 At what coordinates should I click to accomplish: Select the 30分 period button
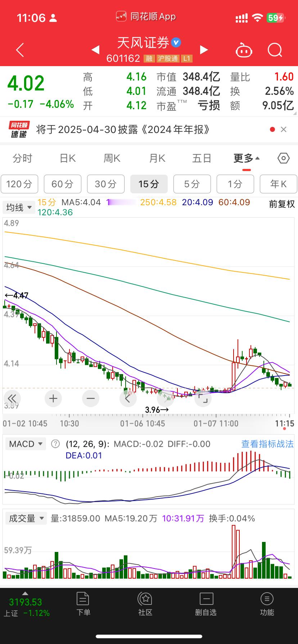coord(106,184)
